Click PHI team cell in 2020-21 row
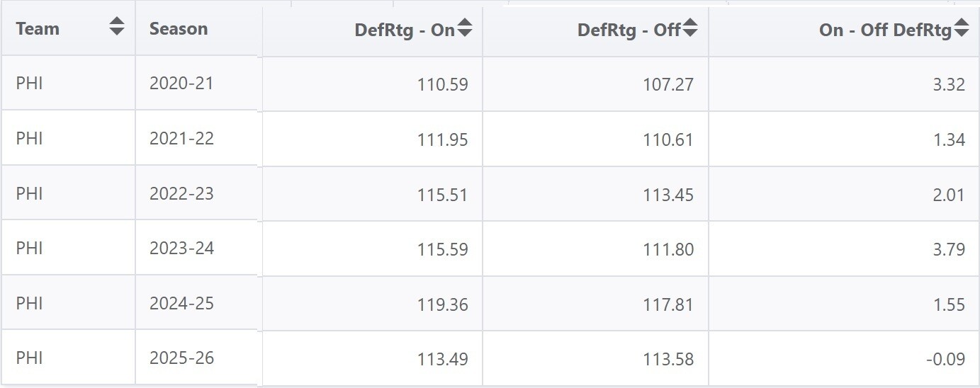Screen dimensions: 980x388 pyautogui.click(x=30, y=83)
